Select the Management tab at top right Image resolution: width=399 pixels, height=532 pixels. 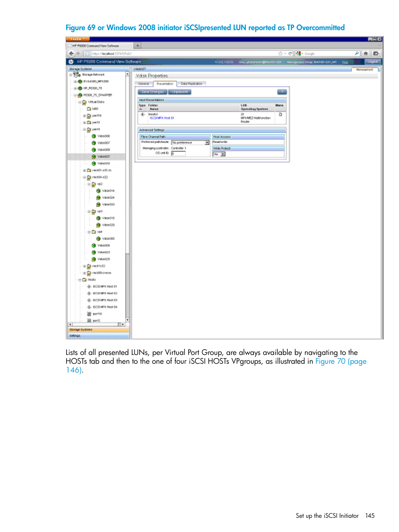365,69
